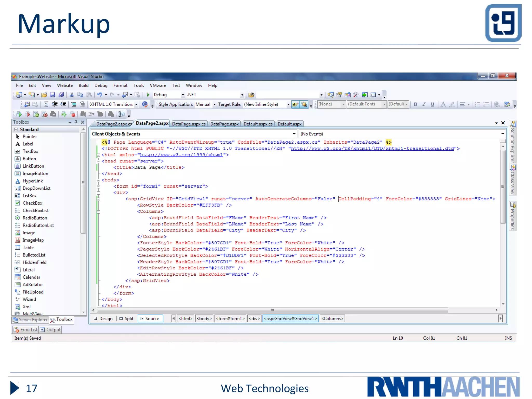Close the Toolbox panel
Screen dimensions: 532x399
83,122
